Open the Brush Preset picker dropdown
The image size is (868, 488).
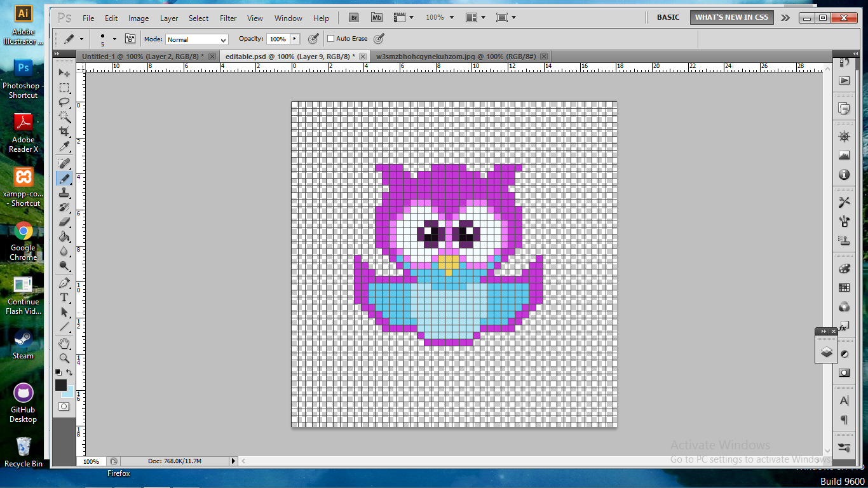(114, 39)
